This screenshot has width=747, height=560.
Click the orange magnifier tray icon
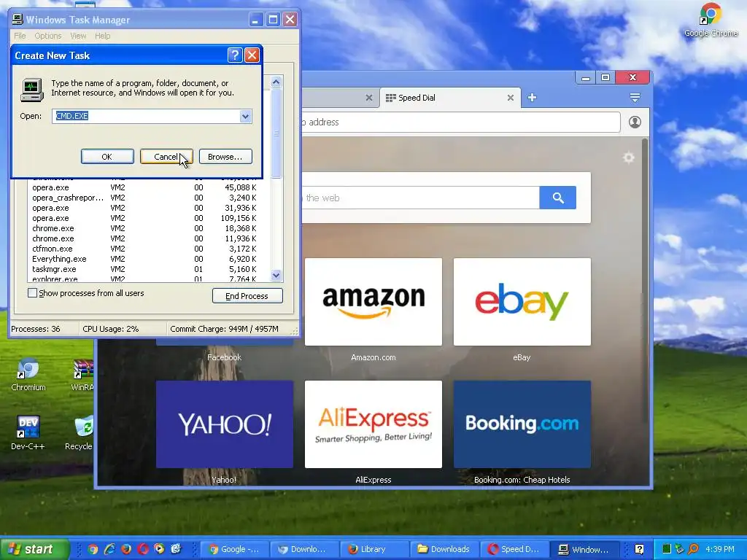coord(693,549)
